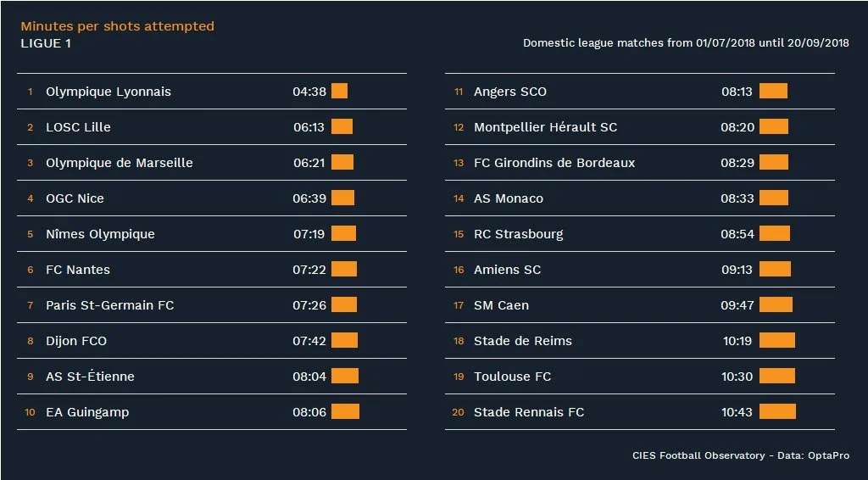
Task: Click the orange bar for Angers SCO
Action: click(773, 92)
